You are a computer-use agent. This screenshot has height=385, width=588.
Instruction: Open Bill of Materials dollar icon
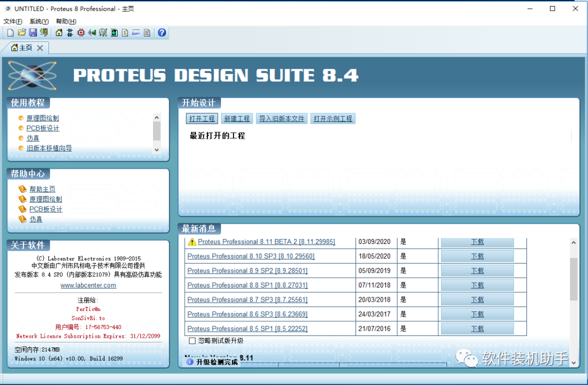[125, 33]
